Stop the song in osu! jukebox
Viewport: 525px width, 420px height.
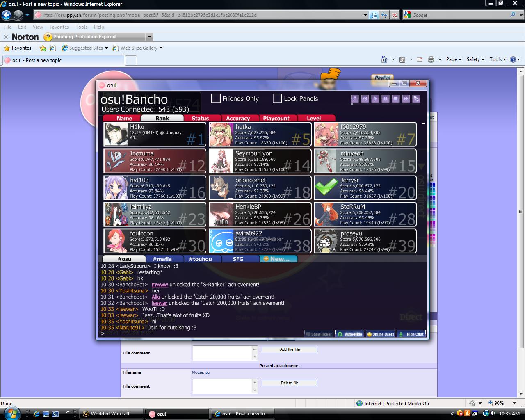coord(395,98)
